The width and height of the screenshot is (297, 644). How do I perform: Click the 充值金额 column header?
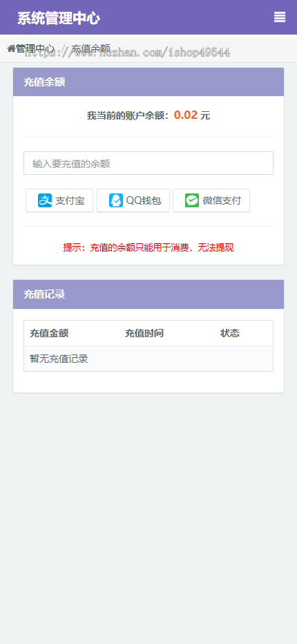[49, 333]
